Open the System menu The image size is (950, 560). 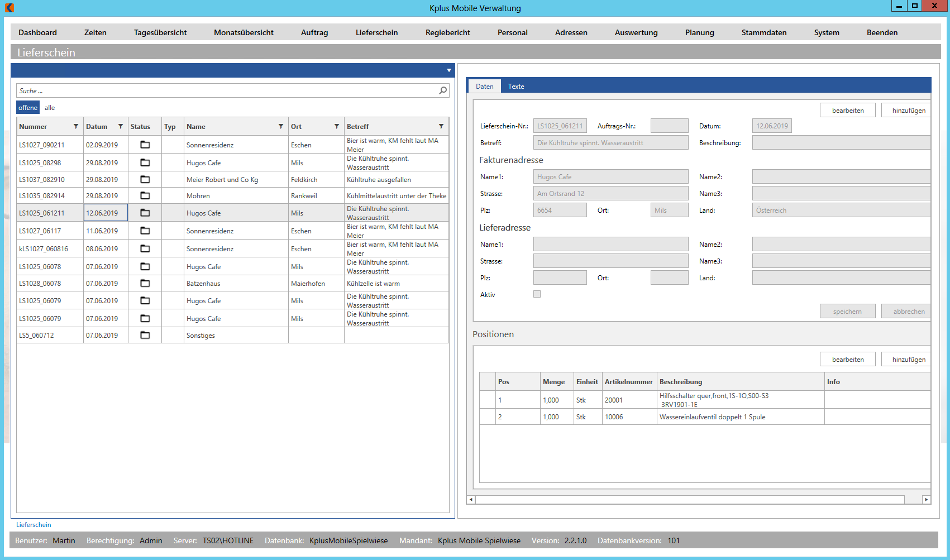pyautogui.click(x=827, y=32)
